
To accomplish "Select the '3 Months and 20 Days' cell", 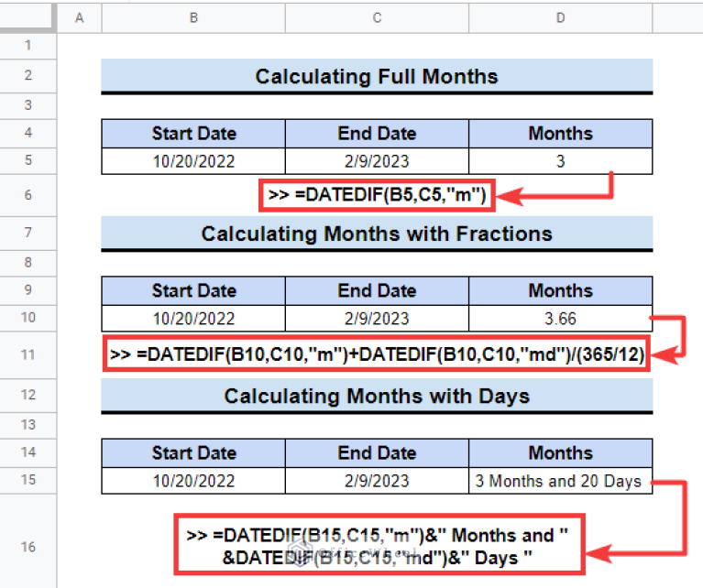I will 560,481.
